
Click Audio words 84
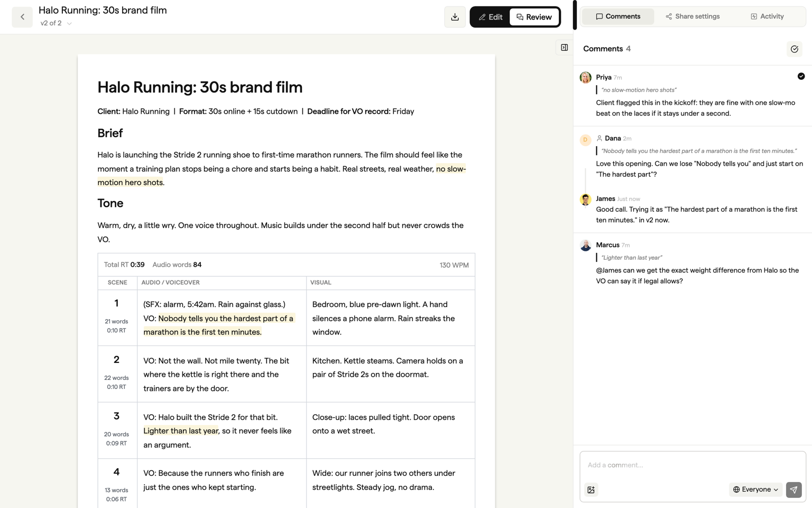coord(177,265)
